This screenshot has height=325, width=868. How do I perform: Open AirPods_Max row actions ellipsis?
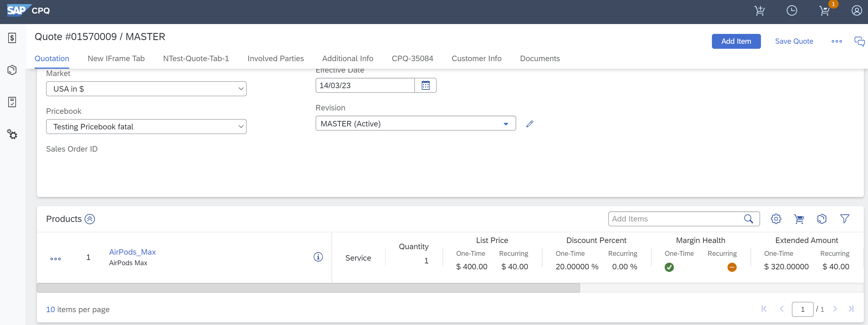pos(56,259)
